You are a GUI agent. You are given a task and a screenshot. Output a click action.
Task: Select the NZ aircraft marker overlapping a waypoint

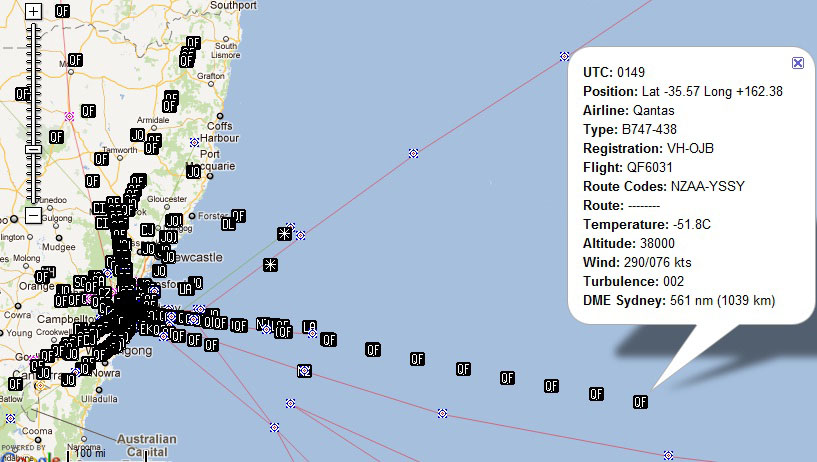click(304, 370)
